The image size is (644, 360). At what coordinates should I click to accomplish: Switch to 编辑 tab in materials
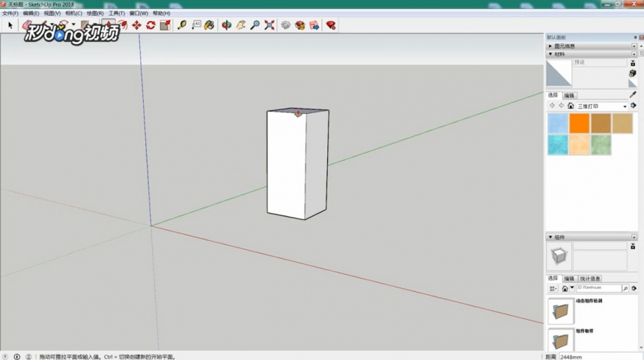(569, 96)
